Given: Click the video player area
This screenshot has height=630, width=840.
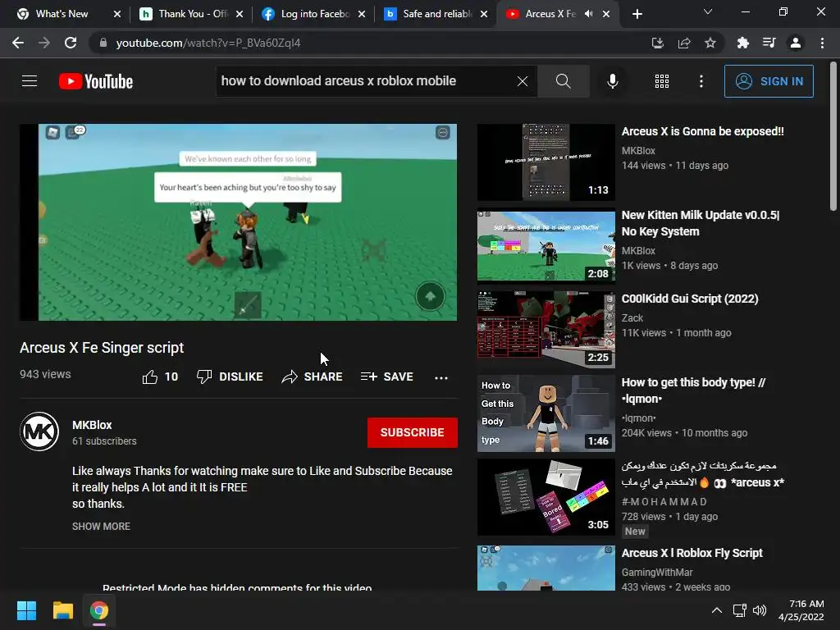Looking at the screenshot, I should click(x=239, y=222).
